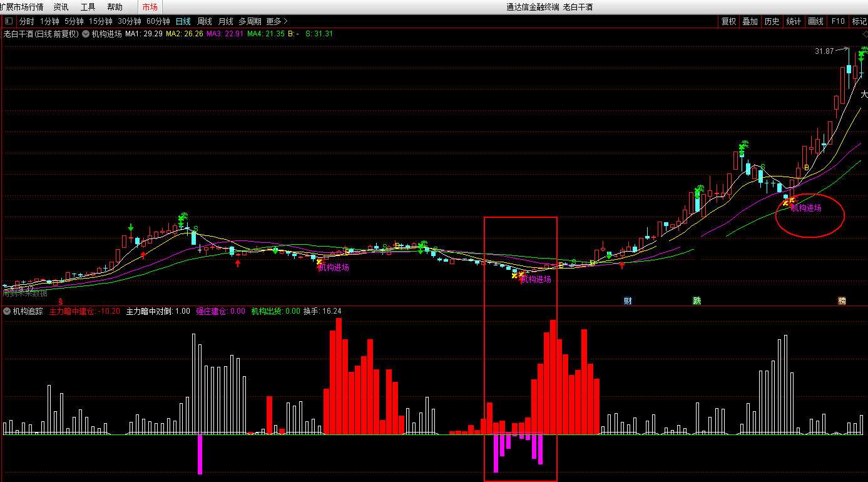
Task: Select the 60分钟 period tab
Action: point(158,21)
